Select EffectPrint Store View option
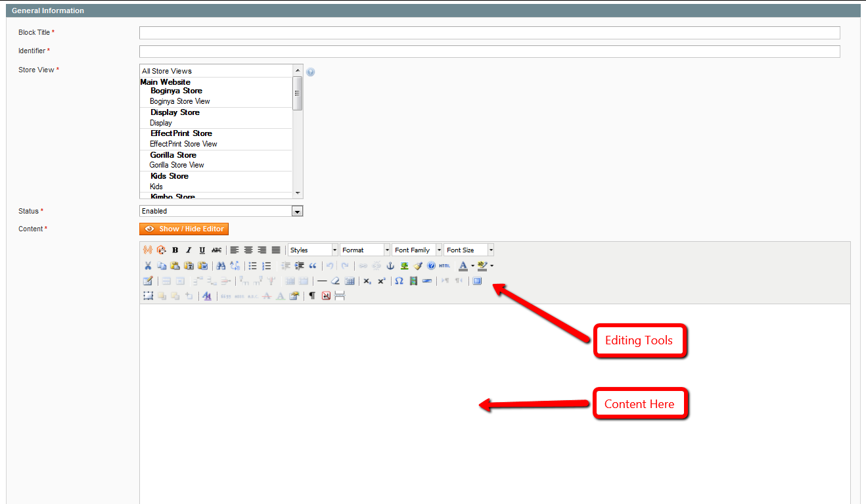Viewport: 866px width, 504px height. click(x=216, y=144)
